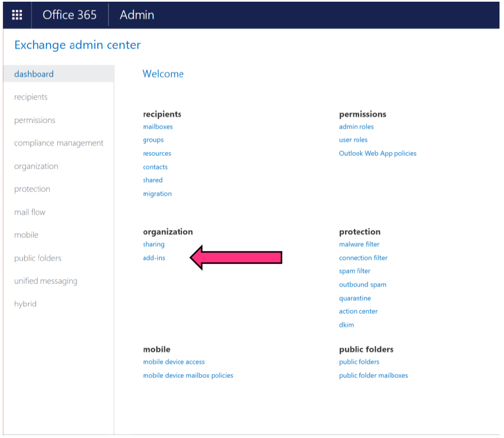
Task: Click the Admin header link
Action: click(x=137, y=15)
